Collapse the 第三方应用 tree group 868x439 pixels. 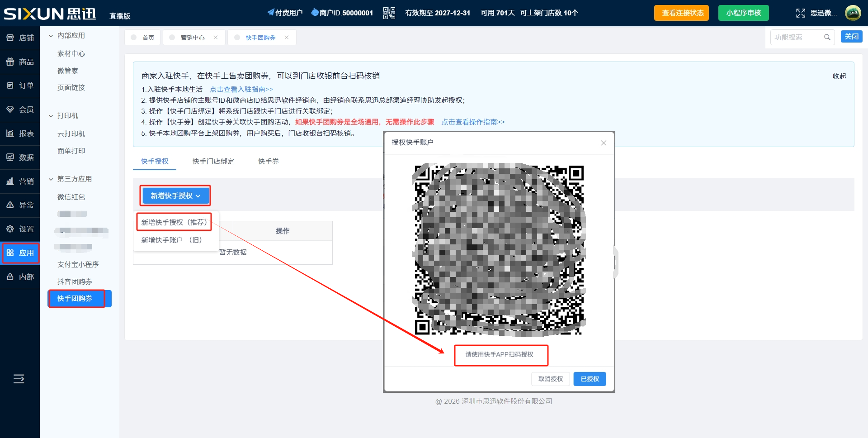[x=51, y=179]
